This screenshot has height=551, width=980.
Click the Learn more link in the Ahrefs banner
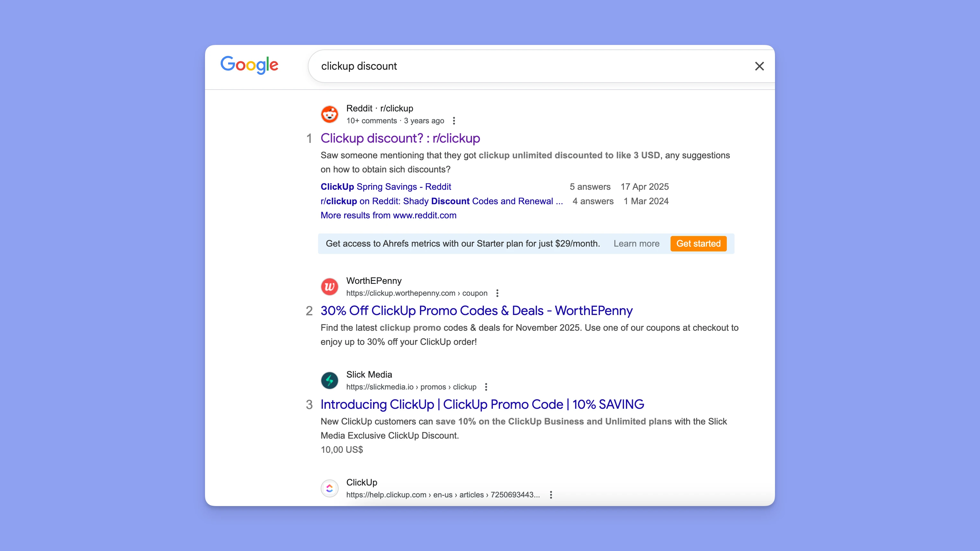tap(637, 244)
